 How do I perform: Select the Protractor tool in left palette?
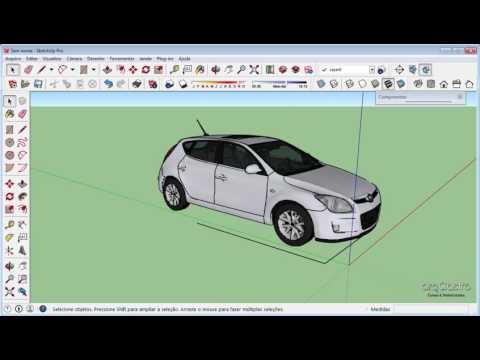tap(10, 237)
